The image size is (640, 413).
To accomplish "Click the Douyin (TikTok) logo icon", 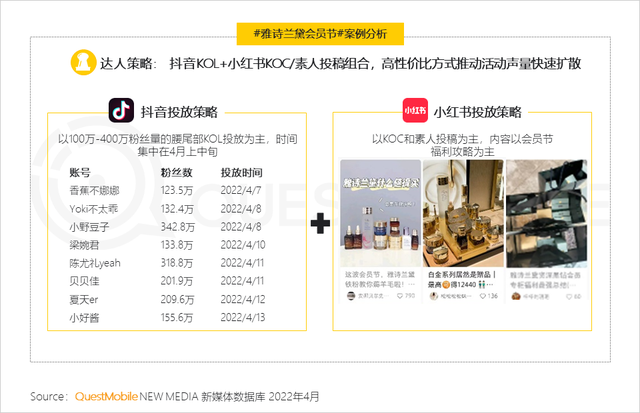I will click(x=121, y=110).
